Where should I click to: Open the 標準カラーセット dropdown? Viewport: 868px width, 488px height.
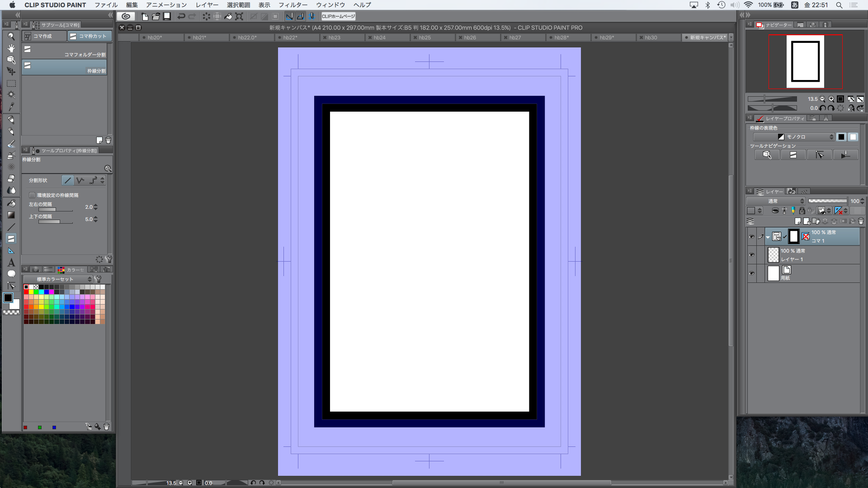(58, 279)
